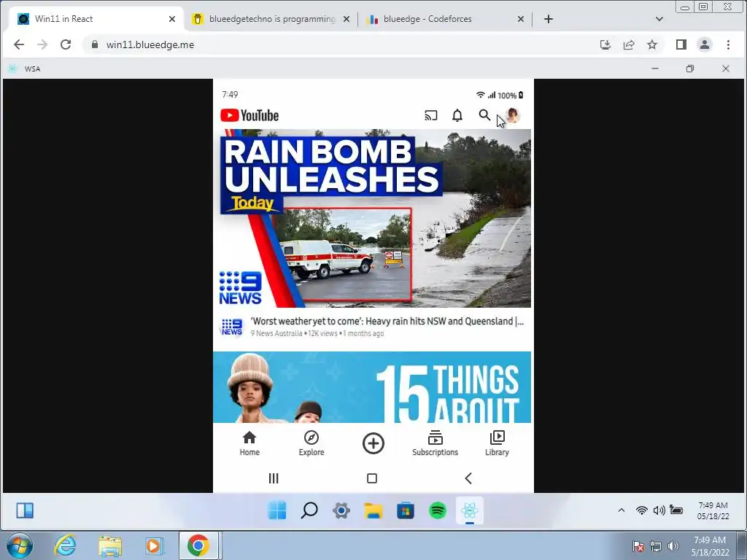The height and width of the screenshot is (560, 747).
Task: Open the Subscriptions tab
Action: pos(435,443)
